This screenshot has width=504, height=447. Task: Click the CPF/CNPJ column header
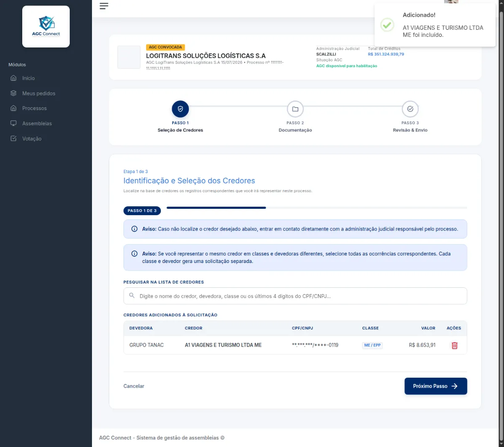tap(302, 328)
